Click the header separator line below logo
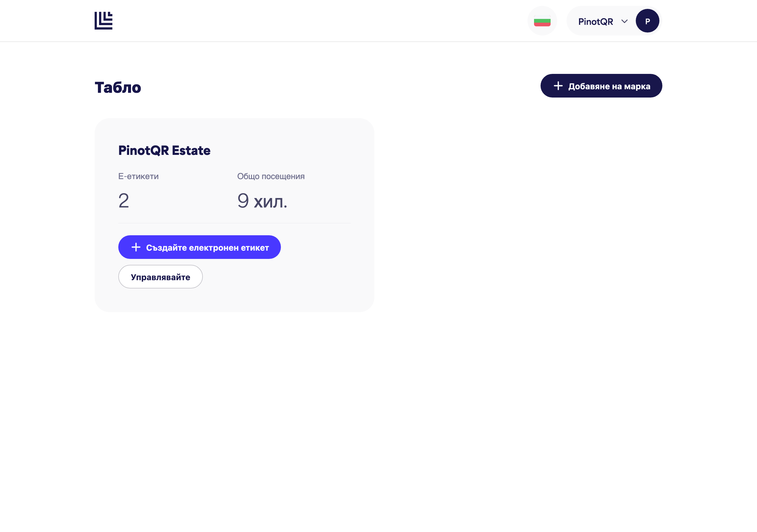Screen dimensions: 757x532 click(x=378, y=42)
